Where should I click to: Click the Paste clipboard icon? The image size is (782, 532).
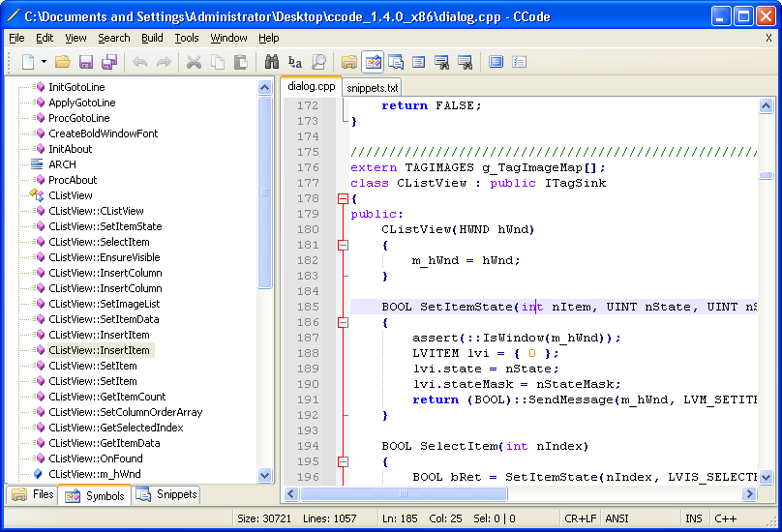(241, 62)
